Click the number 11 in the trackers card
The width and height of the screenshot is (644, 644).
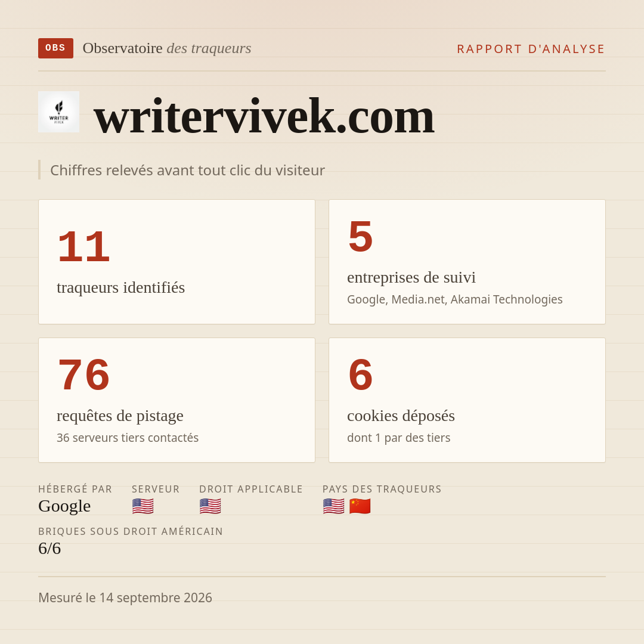click(x=84, y=246)
